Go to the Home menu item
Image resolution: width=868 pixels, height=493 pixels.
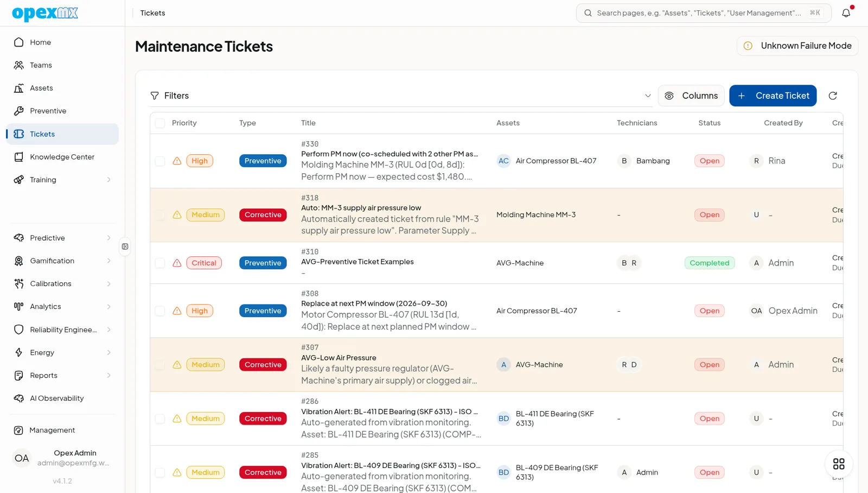click(x=62, y=42)
